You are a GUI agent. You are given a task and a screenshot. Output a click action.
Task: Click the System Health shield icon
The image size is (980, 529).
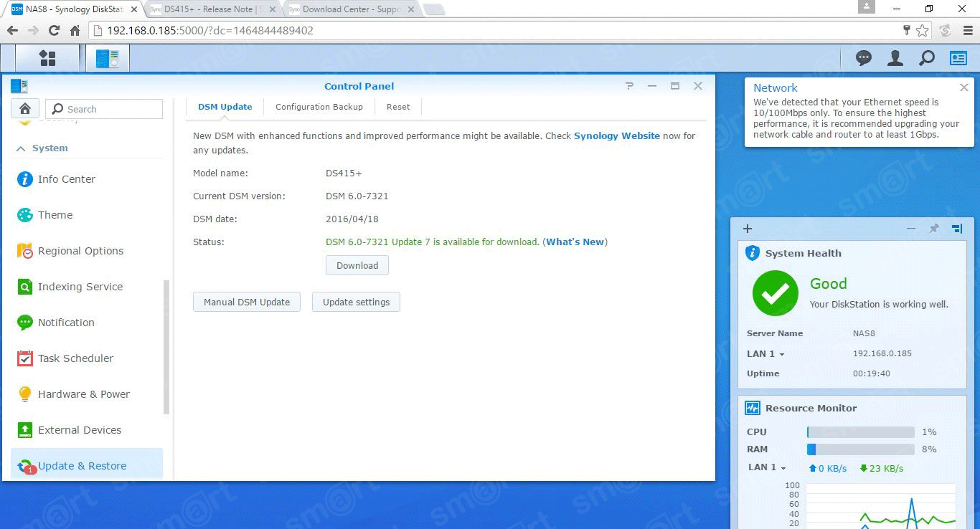pyautogui.click(x=753, y=253)
